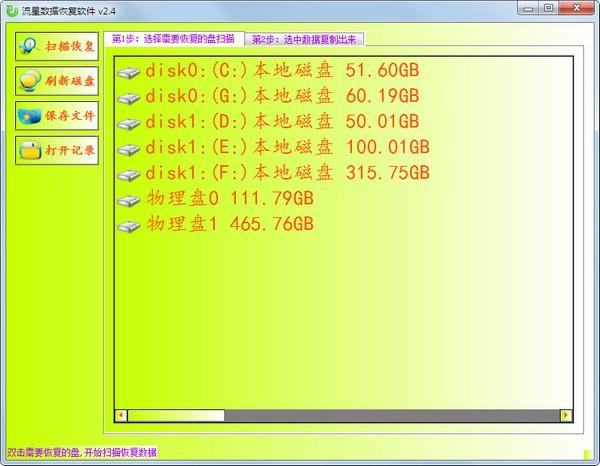Click the drive icon for disk0 (C:)
This screenshot has width=600, height=466.
[x=129, y=72]
